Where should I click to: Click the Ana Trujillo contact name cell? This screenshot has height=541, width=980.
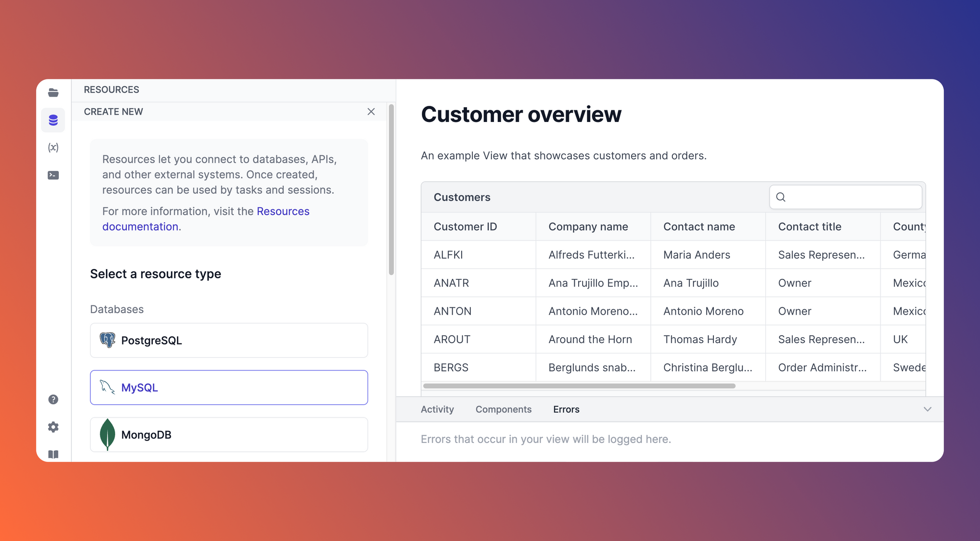tap(708, 283)
